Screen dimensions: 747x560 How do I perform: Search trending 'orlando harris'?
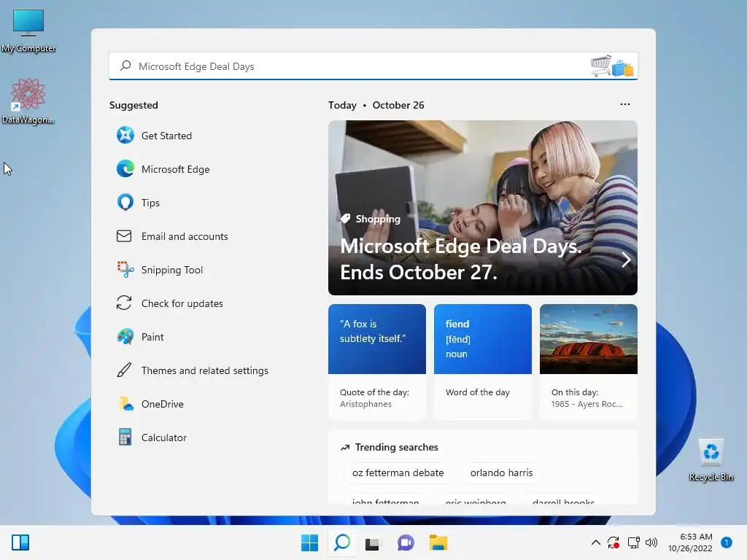click(x=501, y=472)
